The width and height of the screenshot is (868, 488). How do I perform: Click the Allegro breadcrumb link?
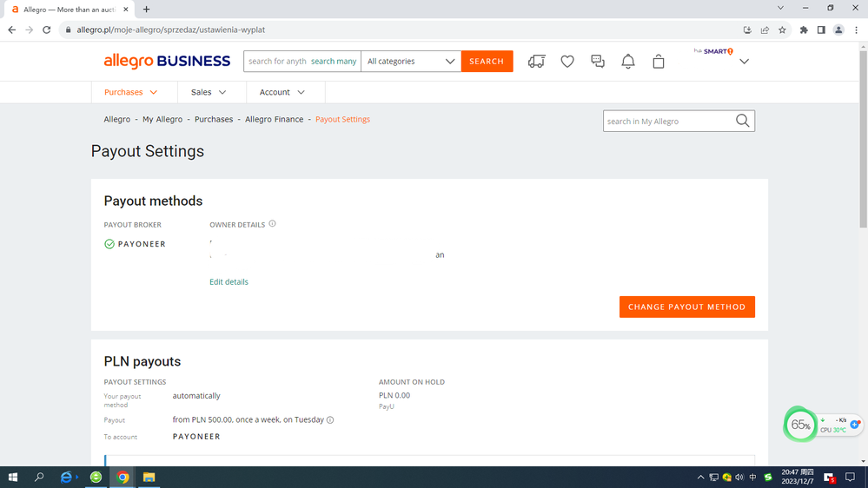point(116,120)
